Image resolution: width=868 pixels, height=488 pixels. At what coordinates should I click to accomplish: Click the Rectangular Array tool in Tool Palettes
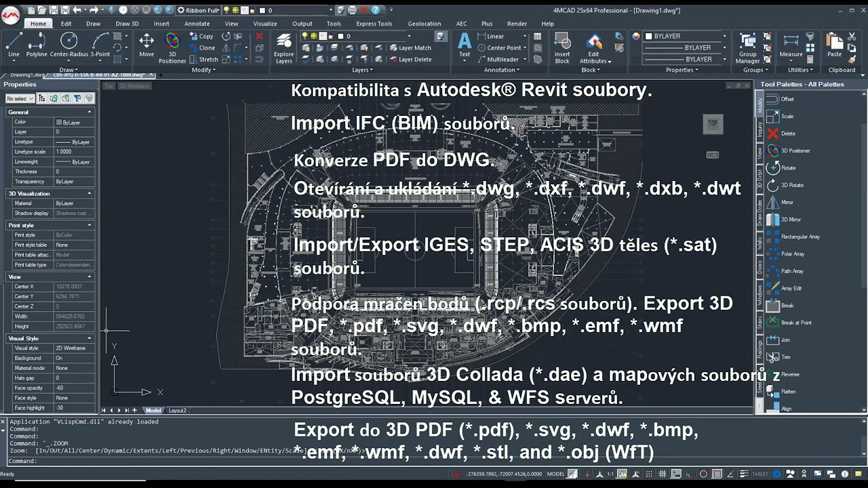[793, 237]
